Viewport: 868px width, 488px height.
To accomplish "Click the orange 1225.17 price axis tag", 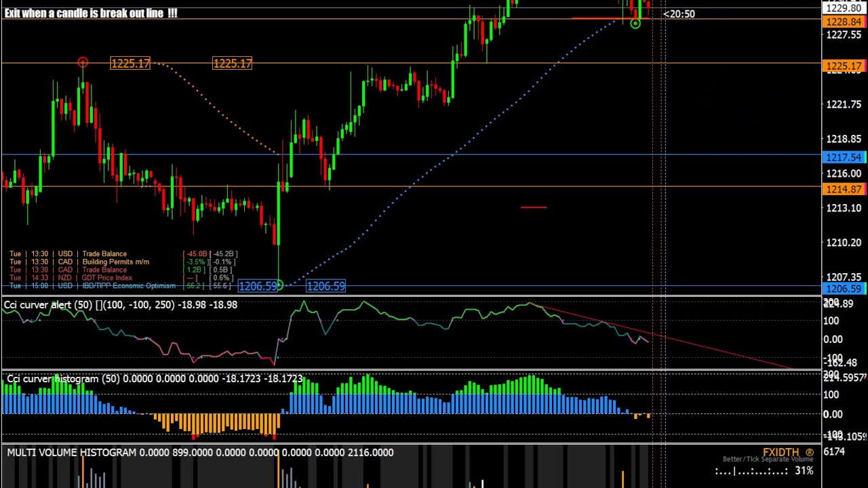I will click(x=844, y=66).
